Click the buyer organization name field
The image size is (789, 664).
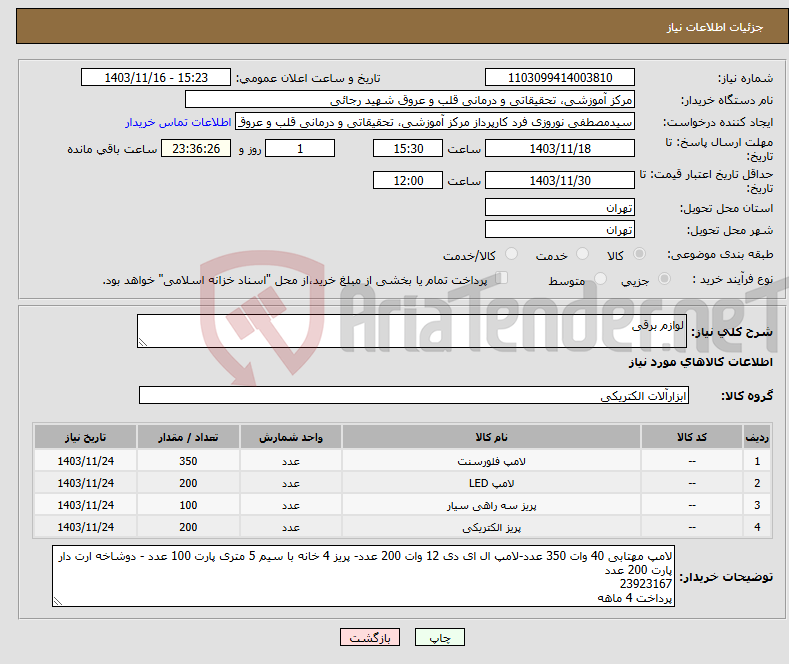[x=410, y=100]
